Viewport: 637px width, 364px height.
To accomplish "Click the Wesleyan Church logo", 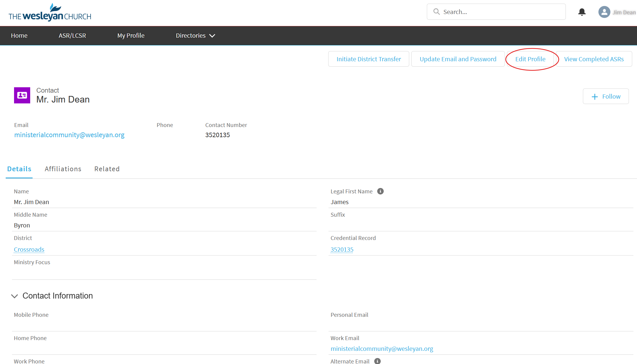I will (x=50, y=13).
